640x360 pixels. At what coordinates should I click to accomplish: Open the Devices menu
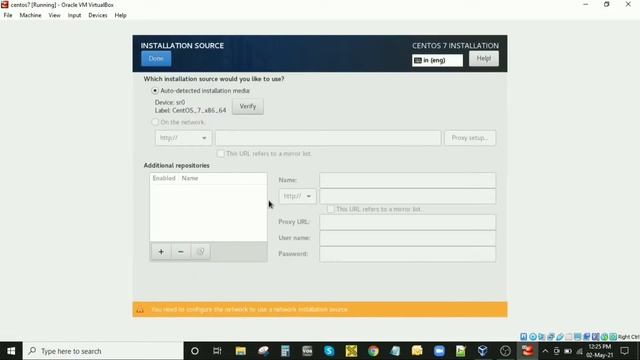click(98, 15)
